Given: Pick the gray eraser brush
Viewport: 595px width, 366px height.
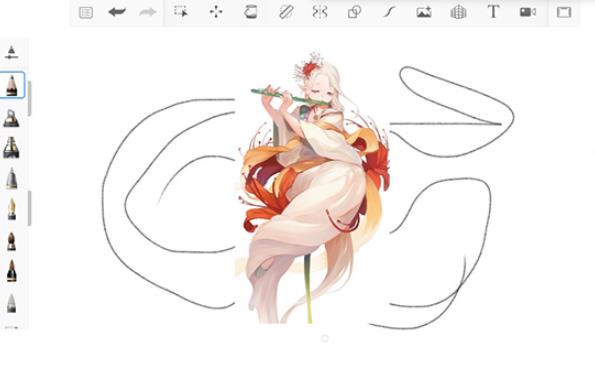Looking at the screenshot, I should (12, 303).
